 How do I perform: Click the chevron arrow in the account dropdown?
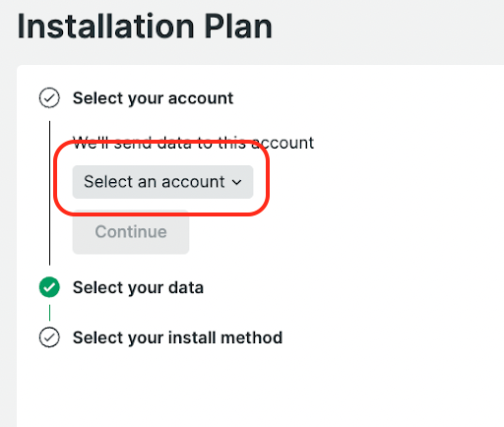point(236,182)
